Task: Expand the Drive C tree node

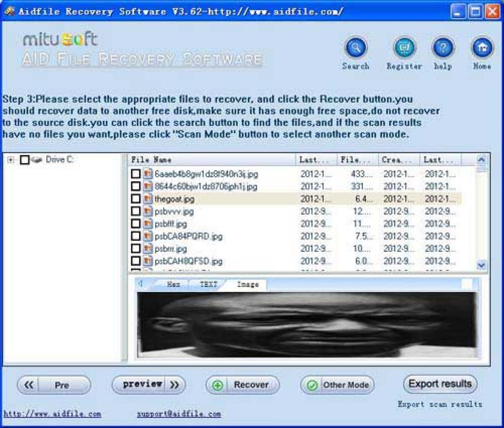Action: [x=11, y=160]
